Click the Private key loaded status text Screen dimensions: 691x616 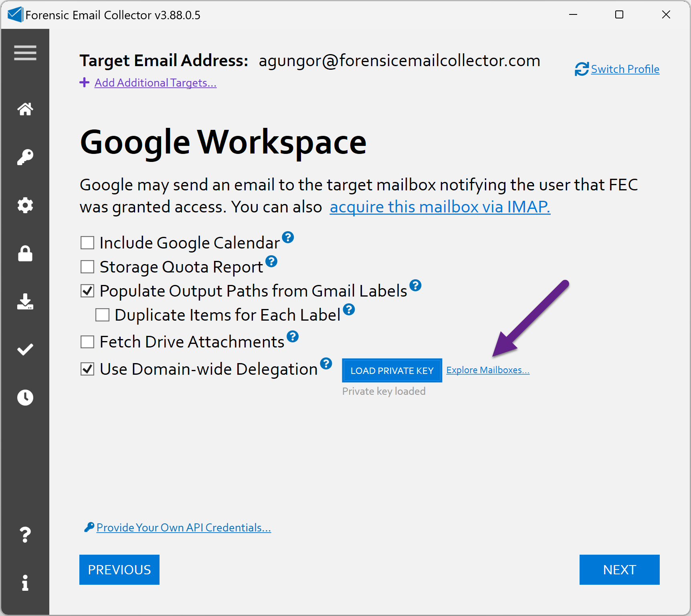click(x=384, y=391)
